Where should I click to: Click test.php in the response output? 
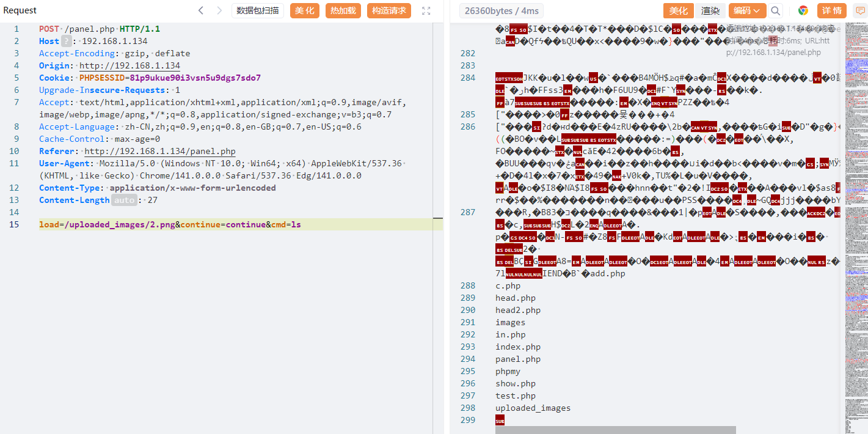click(x=516, y=395)
